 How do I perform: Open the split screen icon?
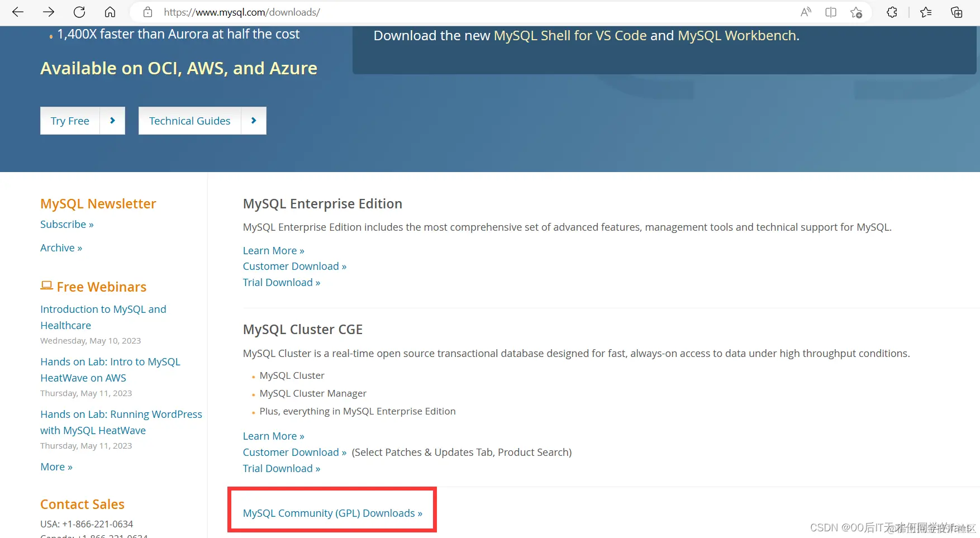pos(831,12)
